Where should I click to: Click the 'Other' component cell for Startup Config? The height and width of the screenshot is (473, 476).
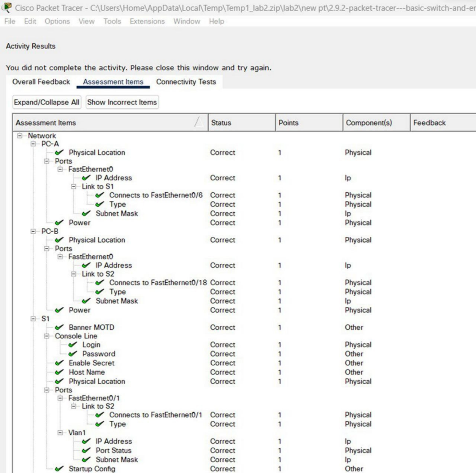pos(354,469)
